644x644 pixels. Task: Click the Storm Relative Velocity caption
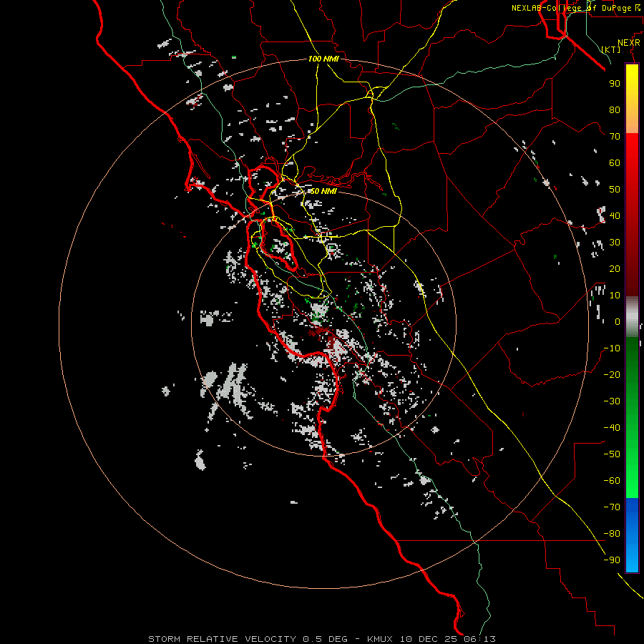[321, 639]
